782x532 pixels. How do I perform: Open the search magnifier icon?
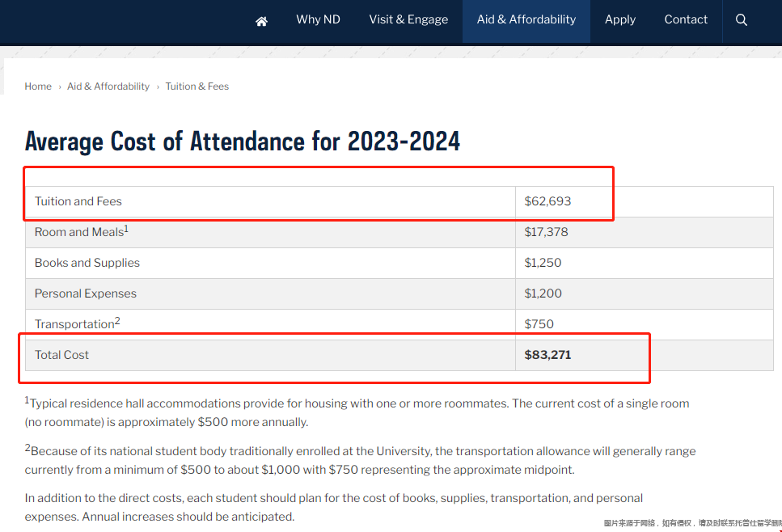(x=741, y=20)
